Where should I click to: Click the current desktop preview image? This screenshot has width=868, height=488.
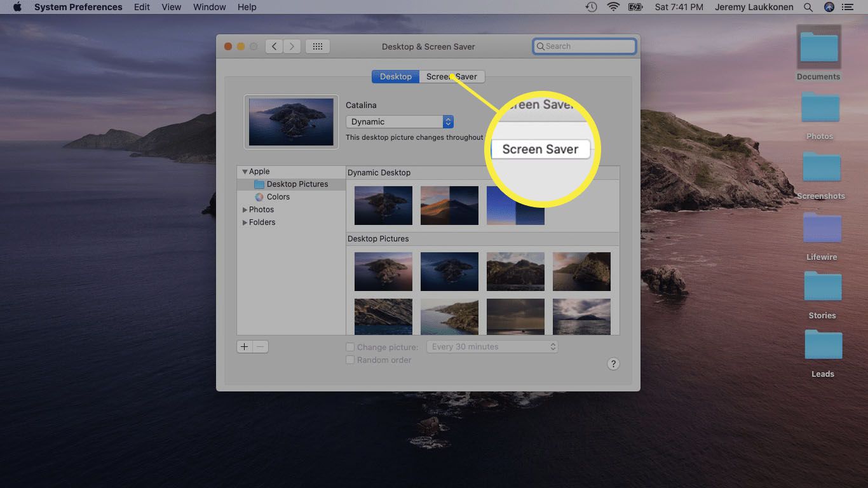(x=291, y=121)
